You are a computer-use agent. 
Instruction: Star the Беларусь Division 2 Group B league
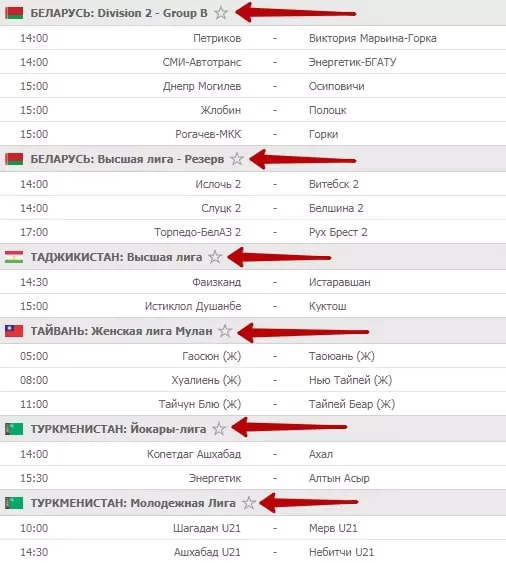[x=220, y=13]
